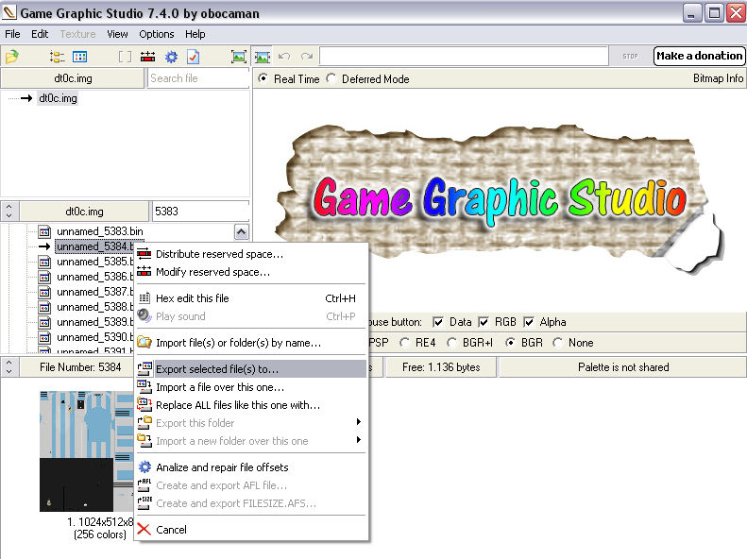Image resolution: width=747 pixels, height=560 pixels.
Task: Click the document checkmark toolbar icon
Action: 193,57
